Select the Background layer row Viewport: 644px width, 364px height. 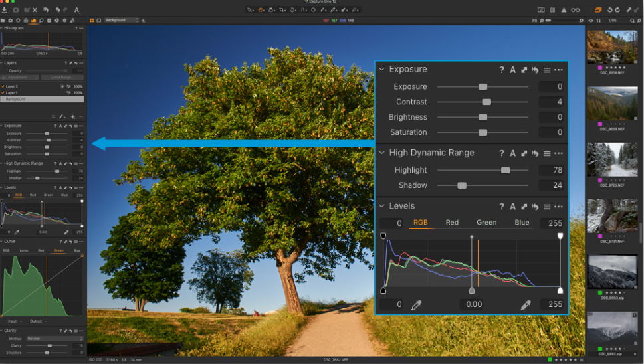point(42,99)
